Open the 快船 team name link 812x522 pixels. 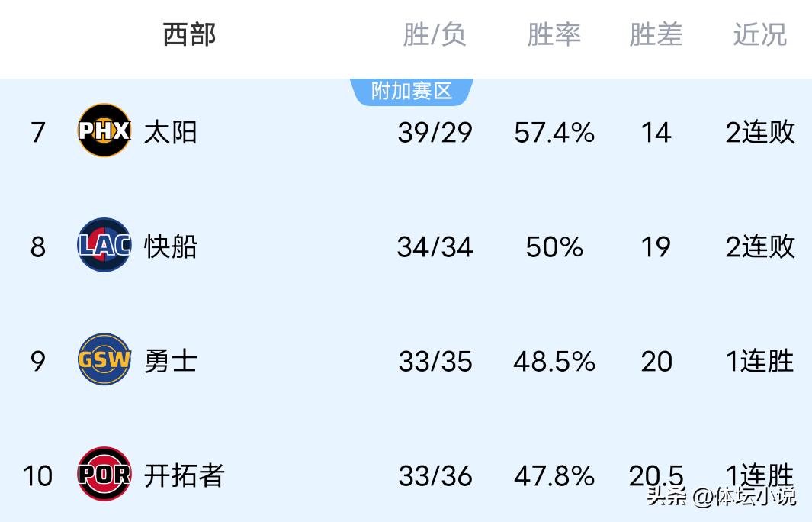(x=171, y=246)
